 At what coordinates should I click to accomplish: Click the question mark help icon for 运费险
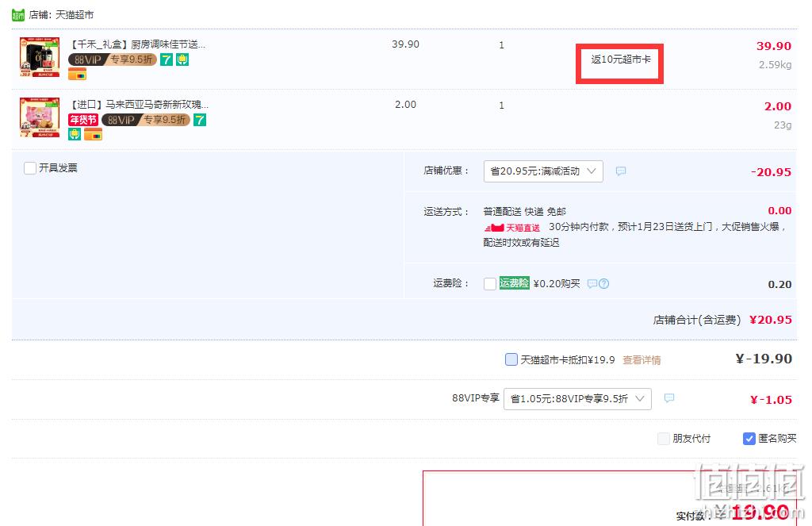point(603,283)
